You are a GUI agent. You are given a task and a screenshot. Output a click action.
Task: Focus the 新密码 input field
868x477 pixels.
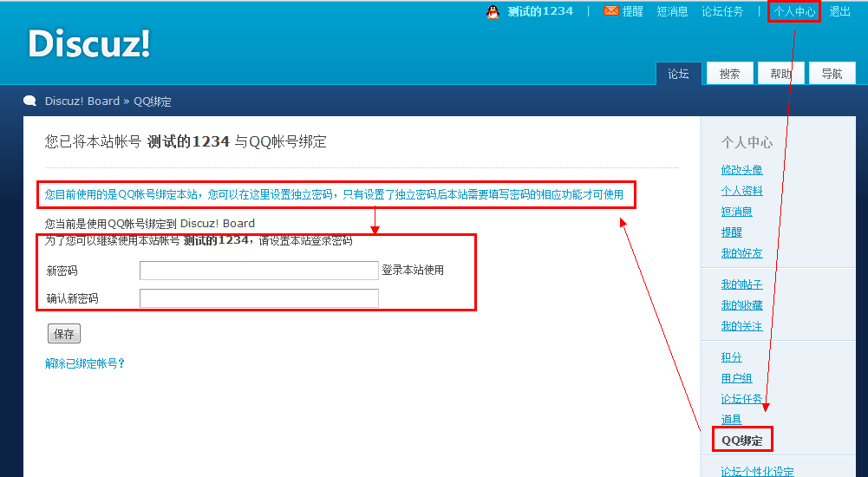point(259,271)
